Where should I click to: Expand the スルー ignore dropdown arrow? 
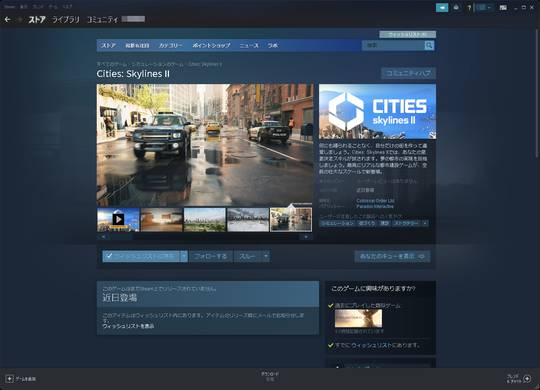pos(266,256)
